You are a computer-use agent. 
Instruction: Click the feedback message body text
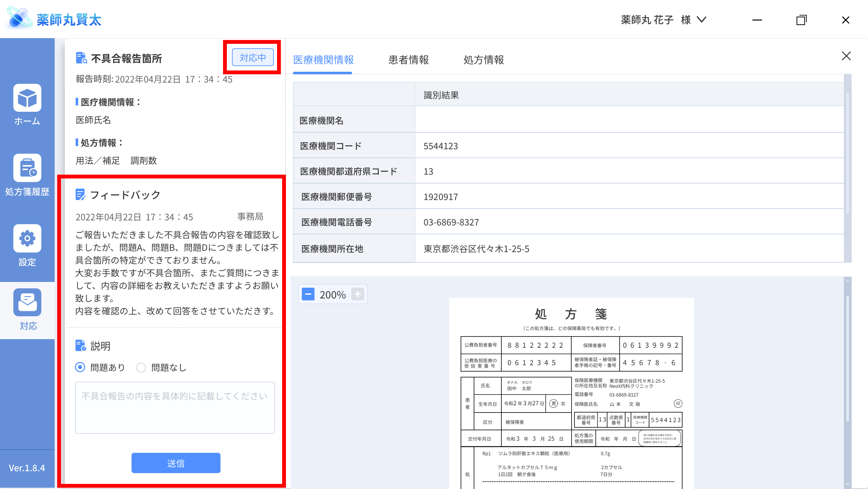[x=177, y=272]
